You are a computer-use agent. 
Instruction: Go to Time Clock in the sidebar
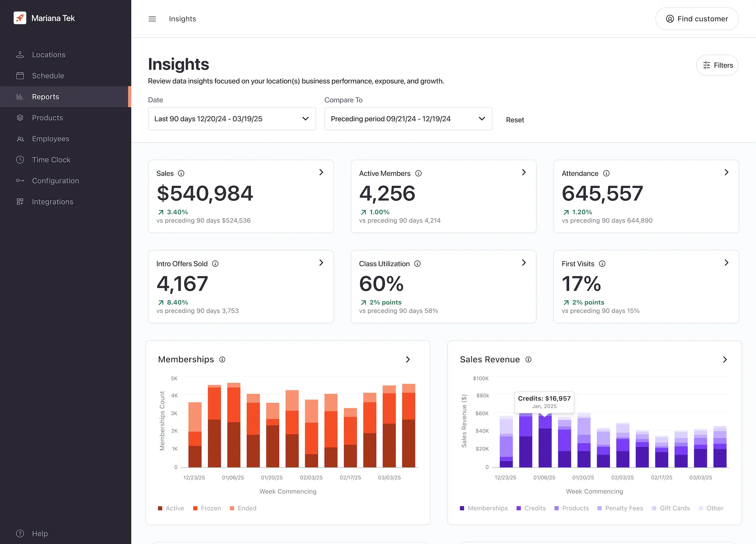pos(51,160)
